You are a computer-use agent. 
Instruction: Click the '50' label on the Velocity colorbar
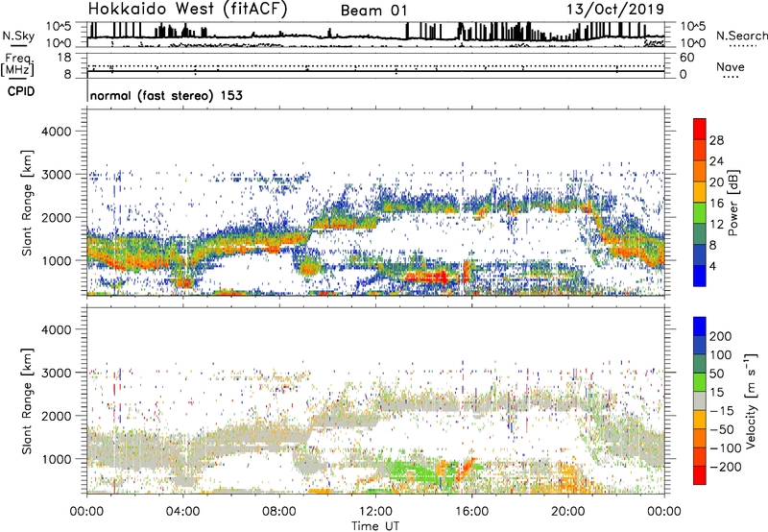point(716,374)
